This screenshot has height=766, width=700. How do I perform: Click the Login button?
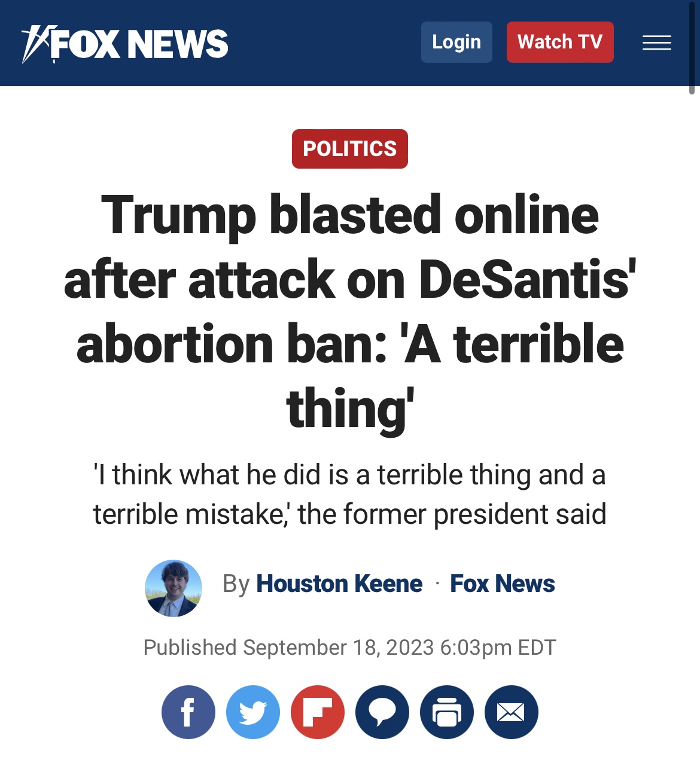coord(456,42)
